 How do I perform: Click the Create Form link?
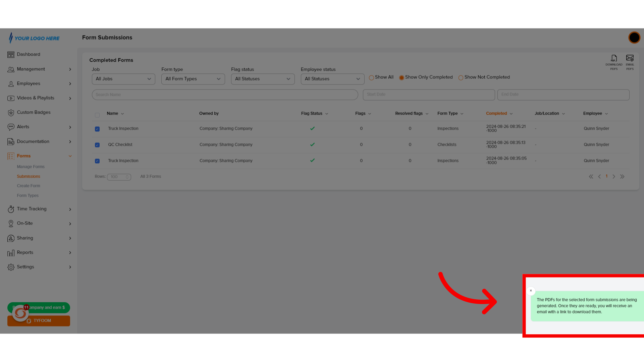point(28,186)
